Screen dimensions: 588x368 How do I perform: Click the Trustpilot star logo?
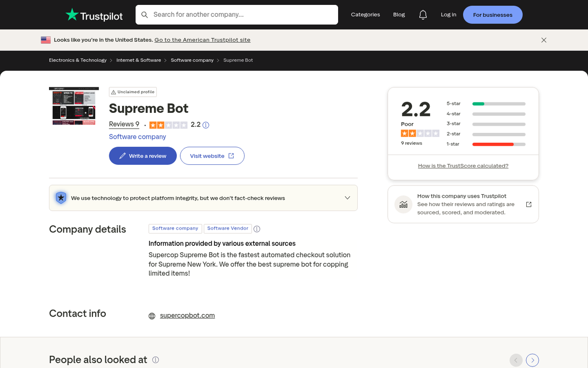[72, 14]
